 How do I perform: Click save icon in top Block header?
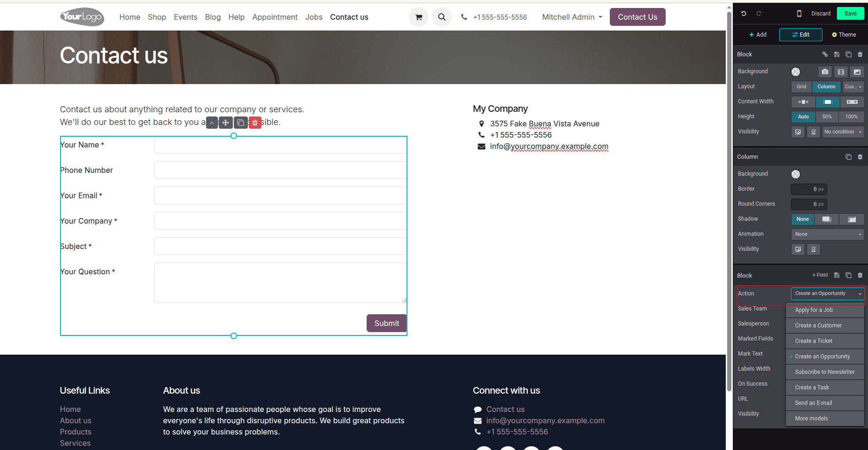coord(837,54)
